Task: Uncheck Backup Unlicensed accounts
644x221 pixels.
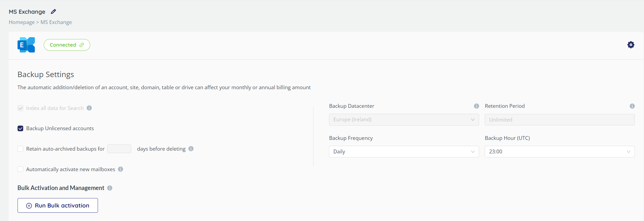Action: point(20,129)
